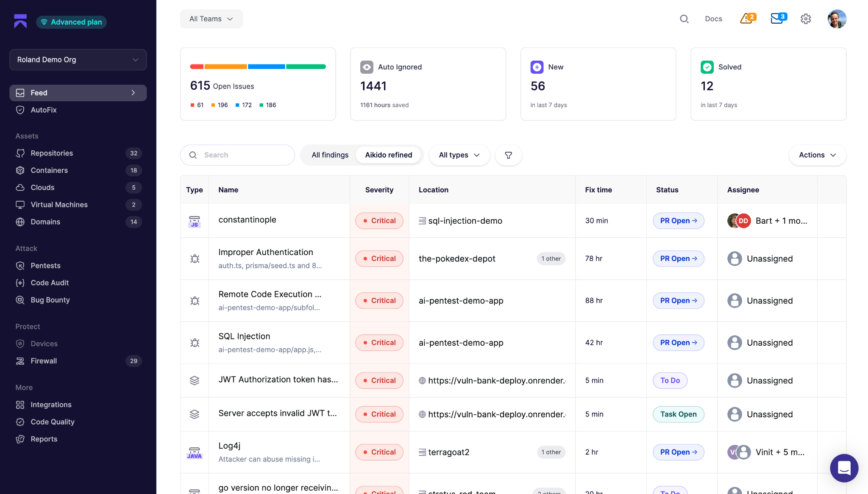Click the 1441 Auto Ignored count

[x=373, y=86]
